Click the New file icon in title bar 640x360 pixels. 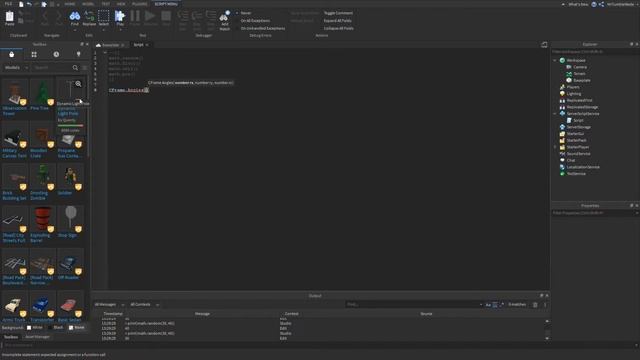[x=21, y=4]
